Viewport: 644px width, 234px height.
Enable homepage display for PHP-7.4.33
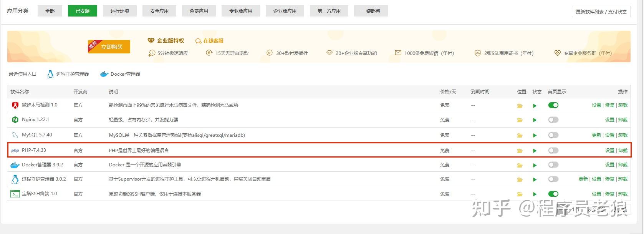pyautogui.click(x=553, y=150)
